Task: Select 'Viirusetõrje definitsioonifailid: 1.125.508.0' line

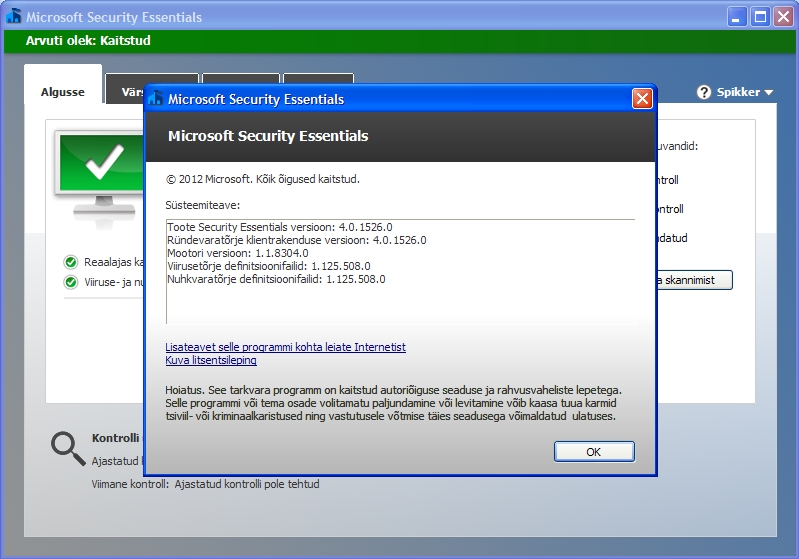Action: [x=269, y=266]
